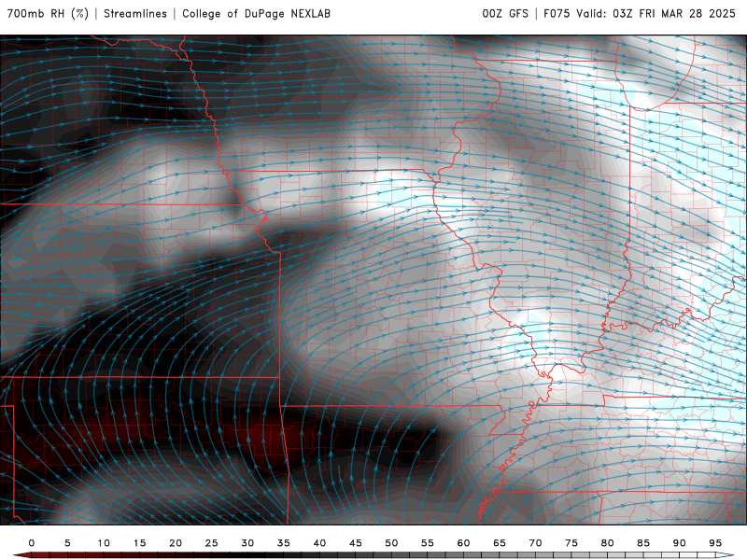Viewport: 747px width, 560px height.
Task: Click the '80' value on color scale
Action: click(x=607, y=543)
